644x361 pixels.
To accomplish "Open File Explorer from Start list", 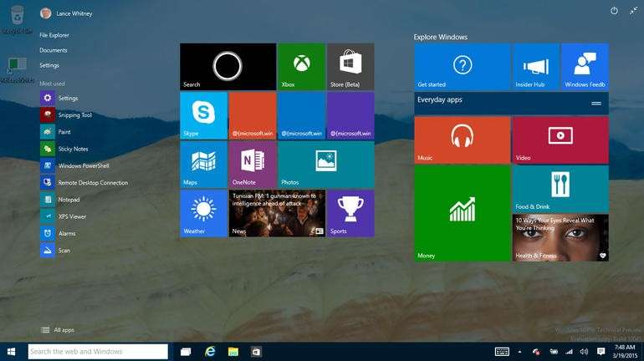I will [54, 35].
